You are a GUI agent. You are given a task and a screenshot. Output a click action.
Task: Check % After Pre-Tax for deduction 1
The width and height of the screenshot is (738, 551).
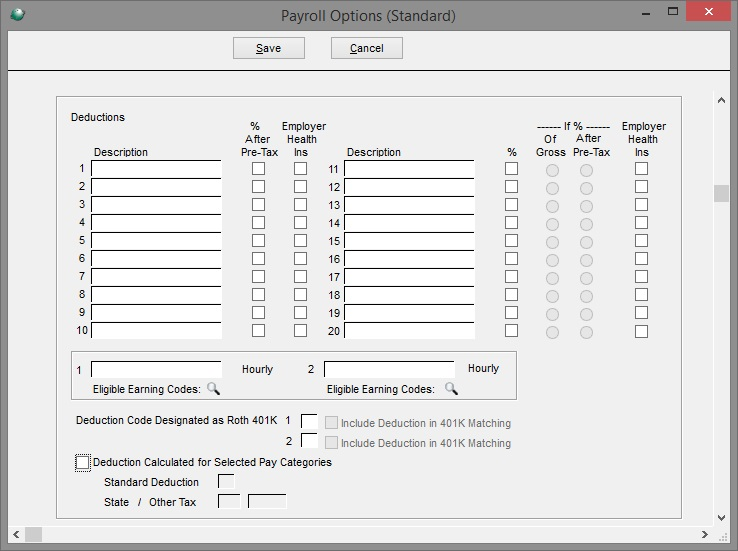258,168
